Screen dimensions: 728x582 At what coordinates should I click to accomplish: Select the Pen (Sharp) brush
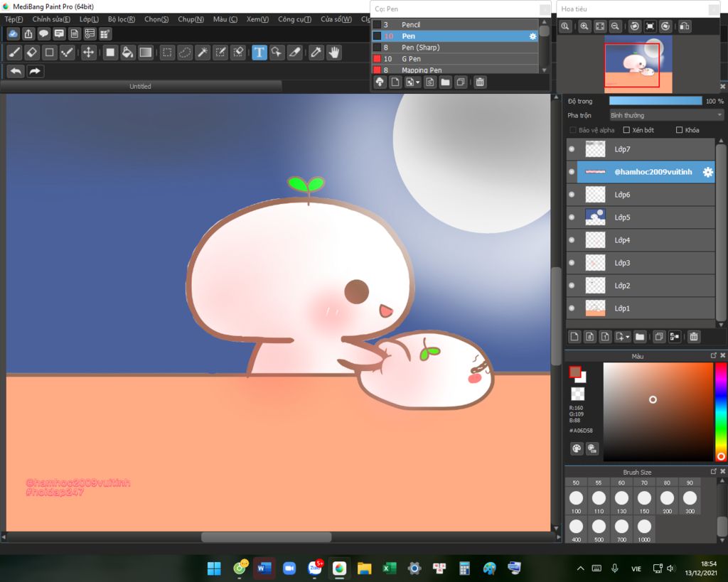pyautogui.click(x=455, y=48)
